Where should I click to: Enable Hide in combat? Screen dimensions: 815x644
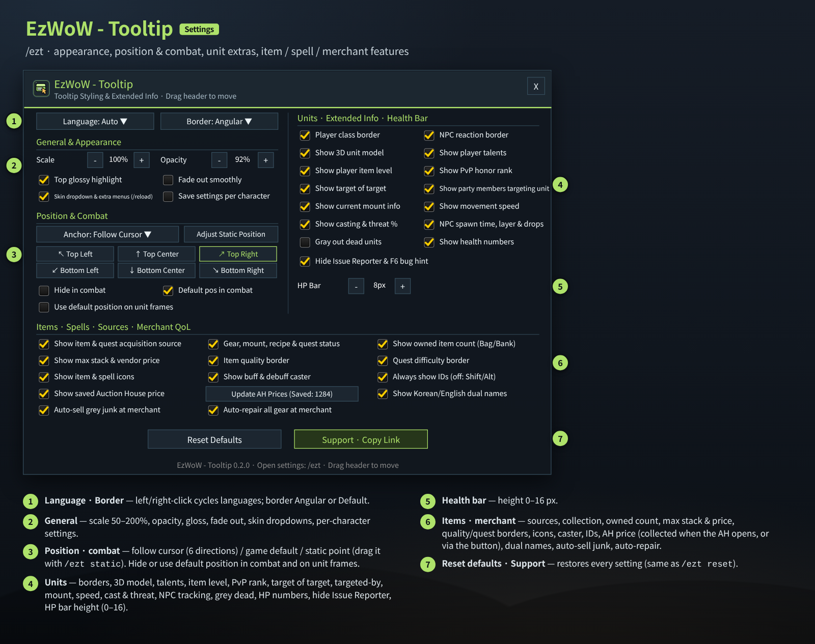coord(44,291)
